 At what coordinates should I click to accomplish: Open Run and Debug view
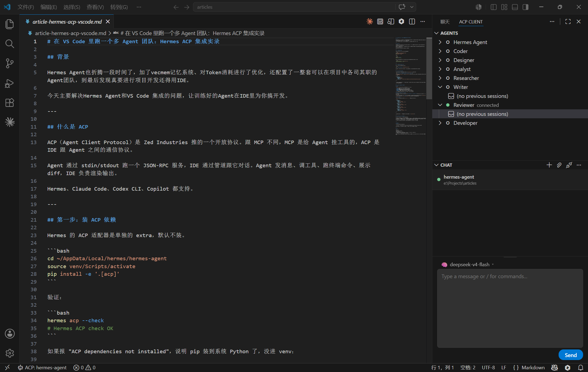(x=10, y=83)
